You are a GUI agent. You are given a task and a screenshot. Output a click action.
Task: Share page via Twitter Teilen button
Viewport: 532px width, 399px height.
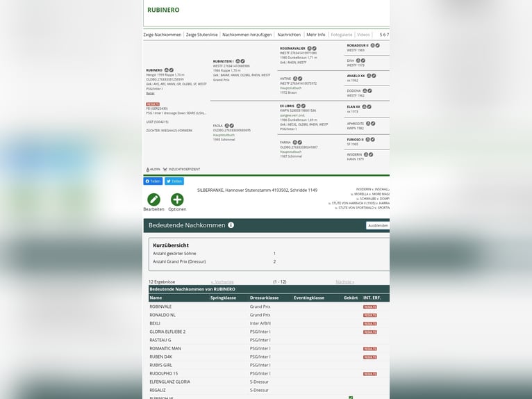point(174,181)
